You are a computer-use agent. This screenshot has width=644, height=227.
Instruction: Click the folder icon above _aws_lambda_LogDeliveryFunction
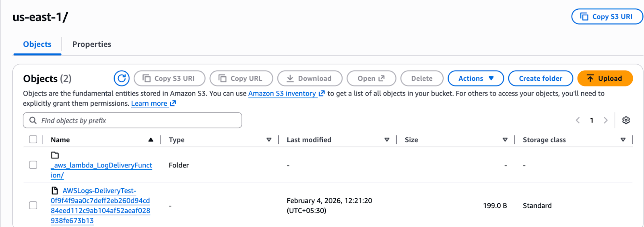[55, 155]
